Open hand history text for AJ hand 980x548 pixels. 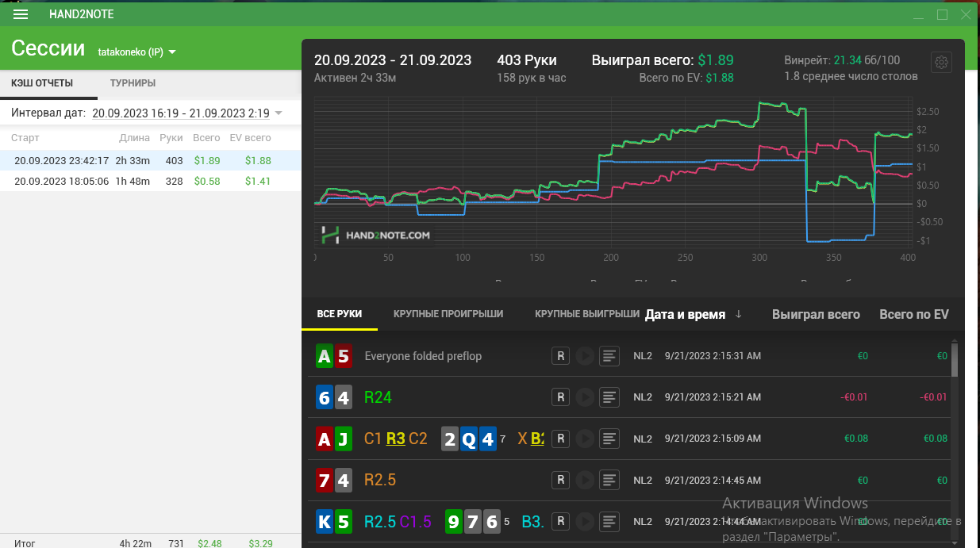609,439
